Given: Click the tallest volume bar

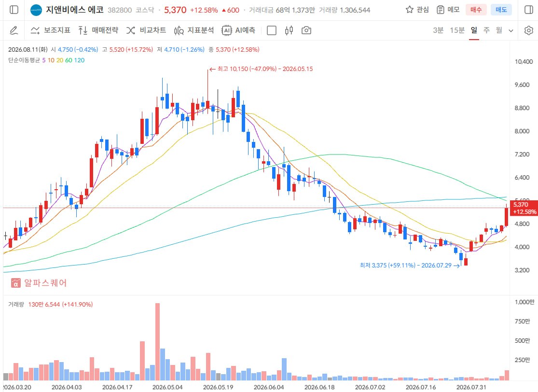Looking at the screenshot, I should pyautogui.click(x=157, y=341).
